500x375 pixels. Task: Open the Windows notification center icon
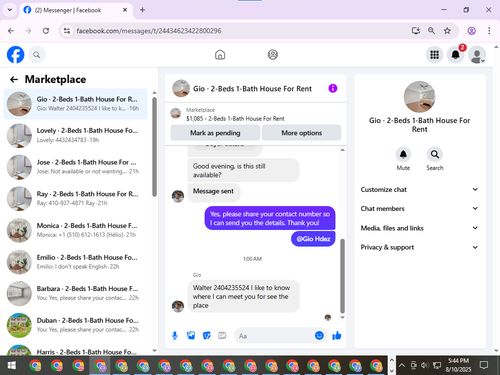[x=484, y=365]
